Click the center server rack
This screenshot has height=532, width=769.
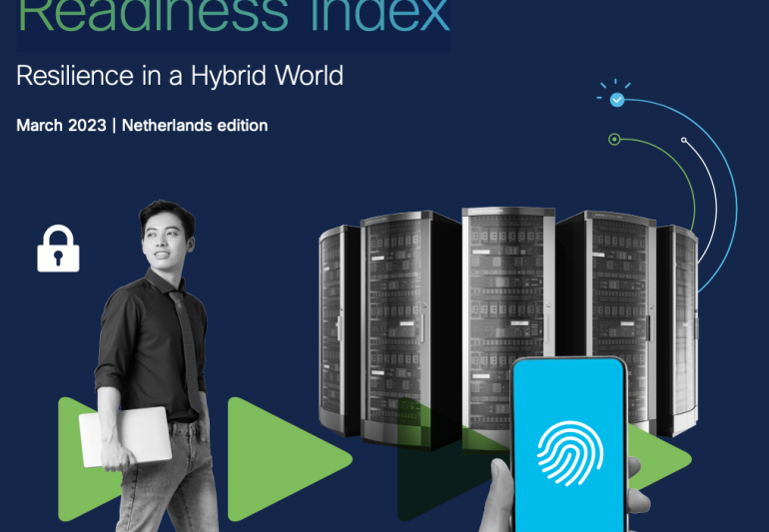(507, 299)
